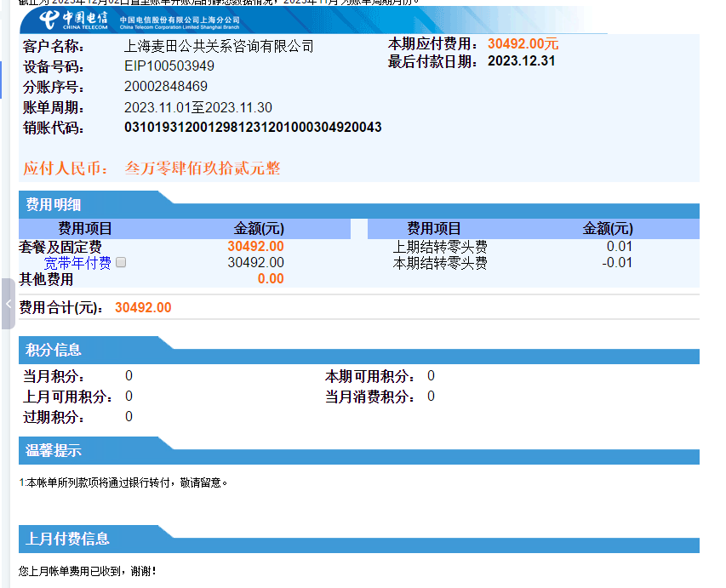Click the payment due date 2023.12.31

[x=521, y=61]
